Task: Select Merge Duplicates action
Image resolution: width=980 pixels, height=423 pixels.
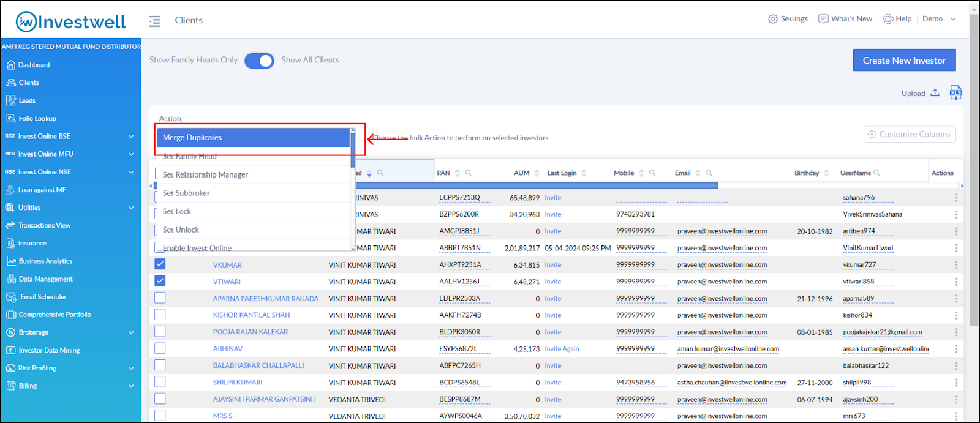Action: click(x=254, y=138)
